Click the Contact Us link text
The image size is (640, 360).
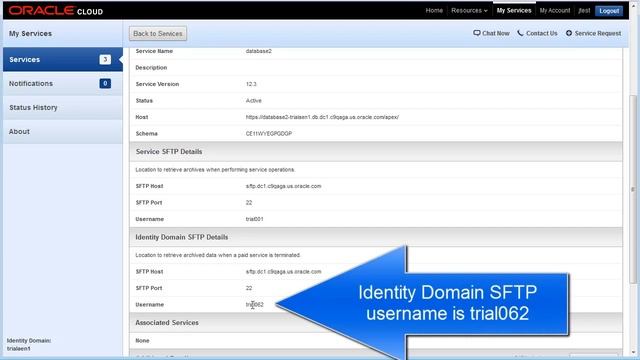click(542, 33)
